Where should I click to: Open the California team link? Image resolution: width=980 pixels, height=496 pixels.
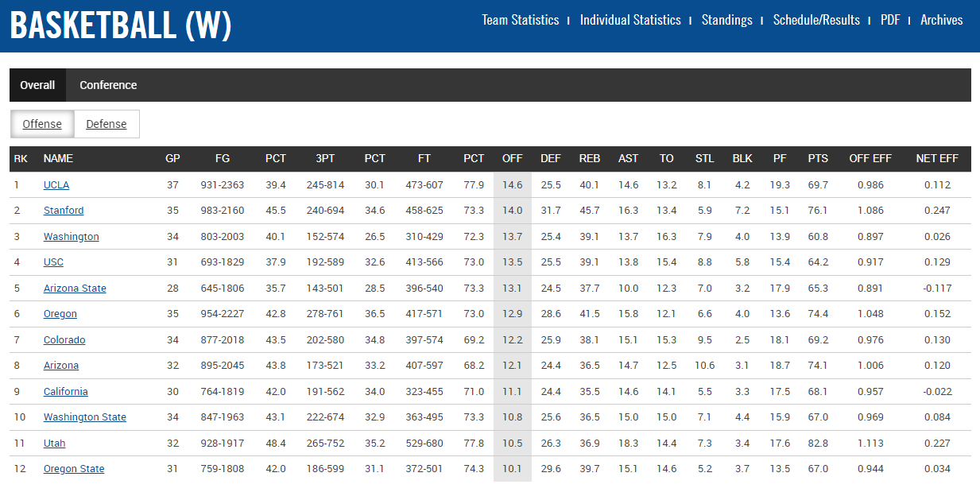[x=66, y=392]
